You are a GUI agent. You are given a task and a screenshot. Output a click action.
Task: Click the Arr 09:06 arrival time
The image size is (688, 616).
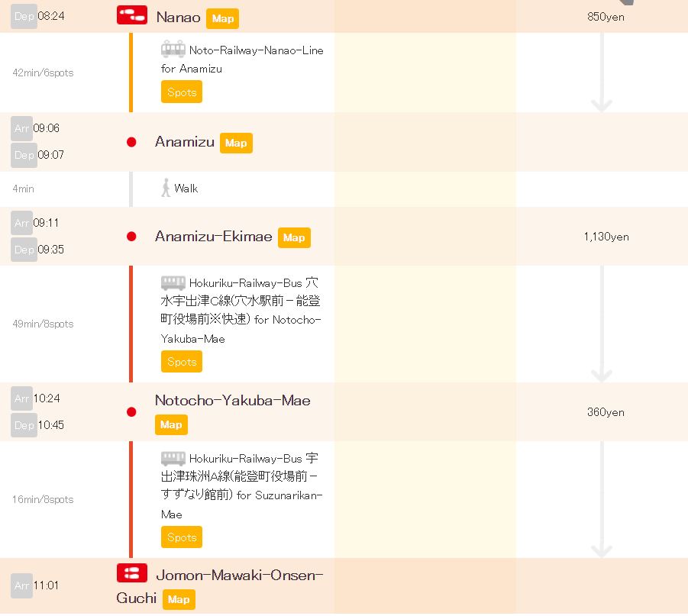35,128
